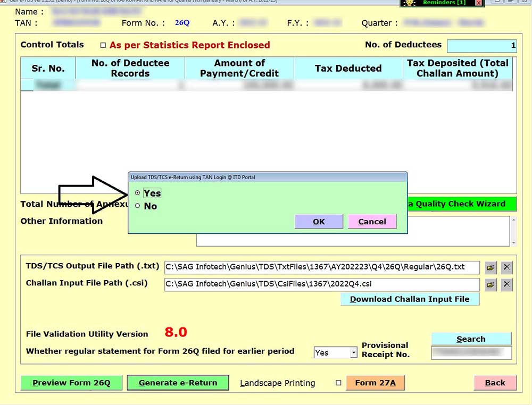Browse for the Challan input .csi file

[x=491, y=285]
